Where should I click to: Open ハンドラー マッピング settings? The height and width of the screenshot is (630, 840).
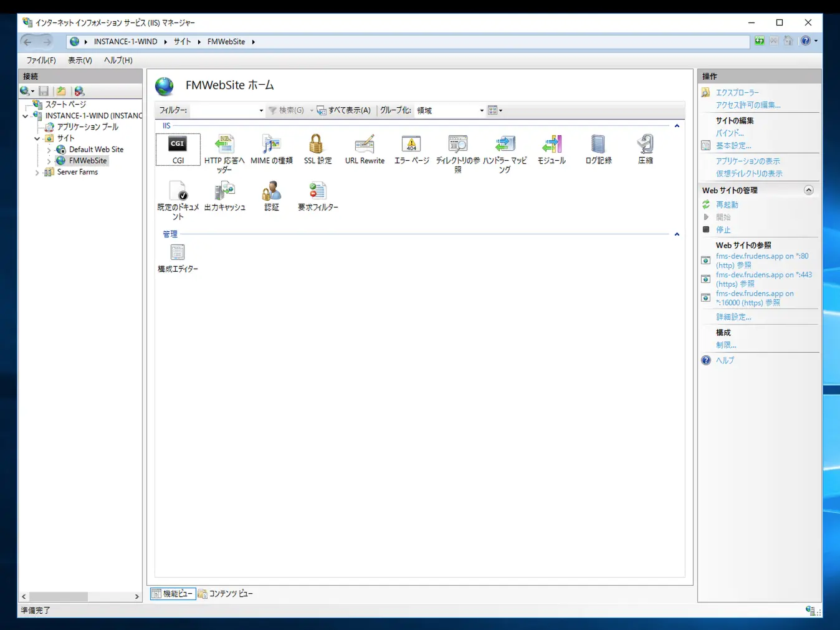pyautogui.click(x=505, y=150)
